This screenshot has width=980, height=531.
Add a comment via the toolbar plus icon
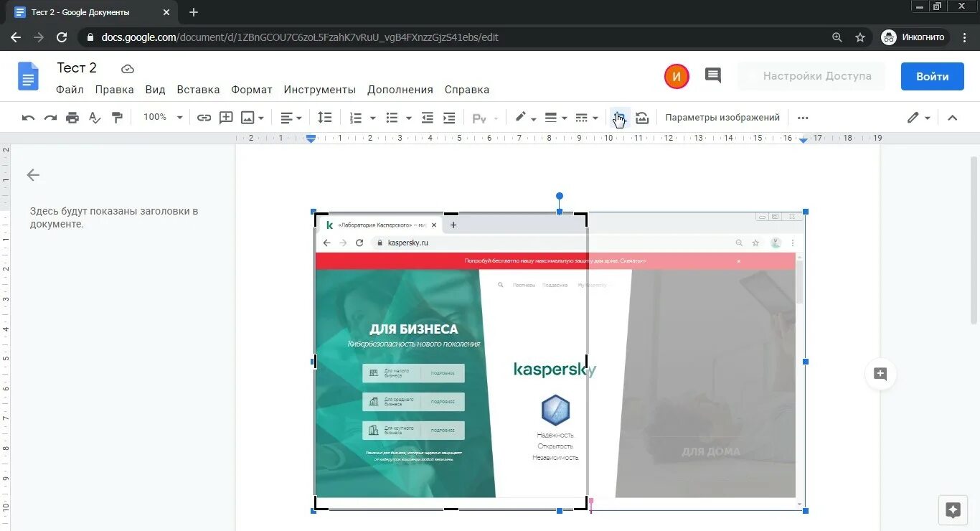[226, 118]
